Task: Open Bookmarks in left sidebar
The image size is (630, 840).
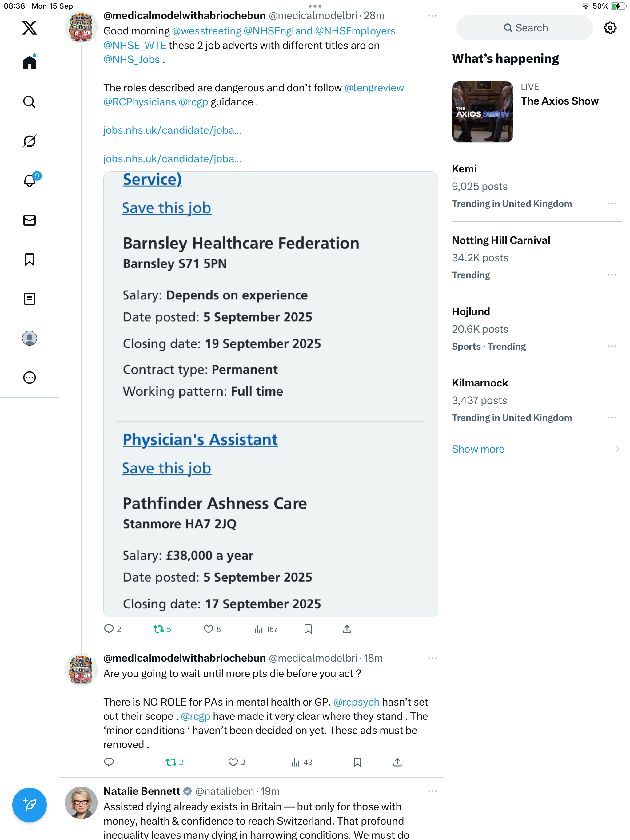Action: click(x=29, y=260)
